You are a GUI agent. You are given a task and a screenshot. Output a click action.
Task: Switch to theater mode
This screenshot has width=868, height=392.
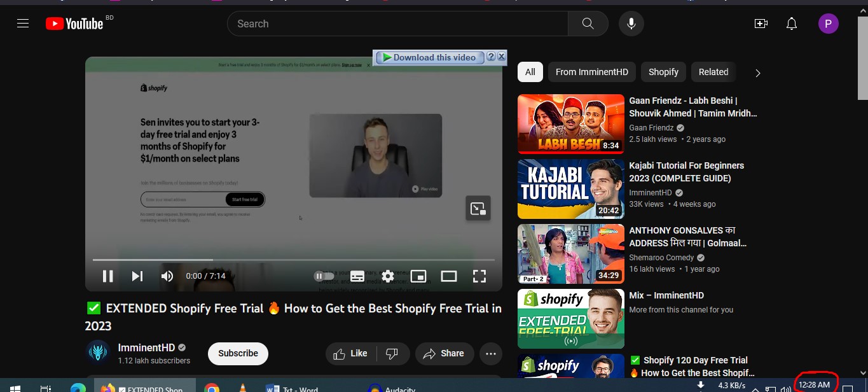[449, 276]
